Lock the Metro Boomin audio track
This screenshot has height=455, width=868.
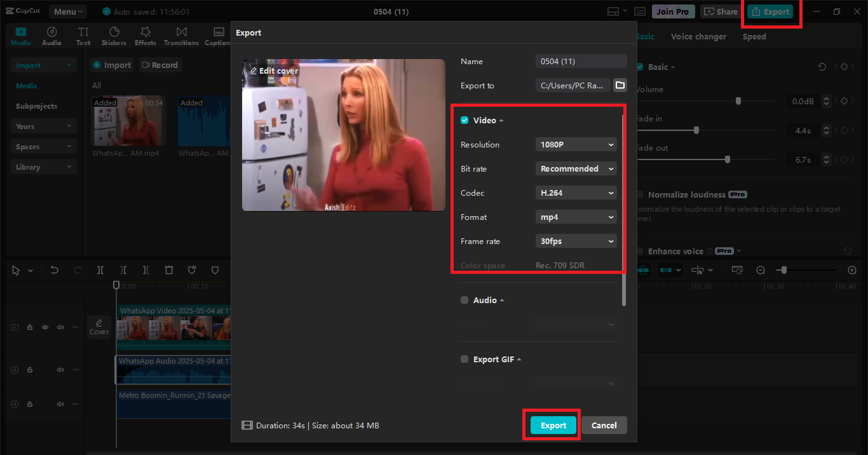point(30,404)
